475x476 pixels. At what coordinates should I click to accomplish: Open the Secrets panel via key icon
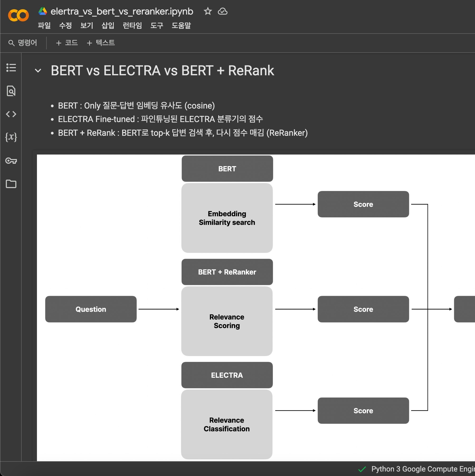tap(11, 161)
